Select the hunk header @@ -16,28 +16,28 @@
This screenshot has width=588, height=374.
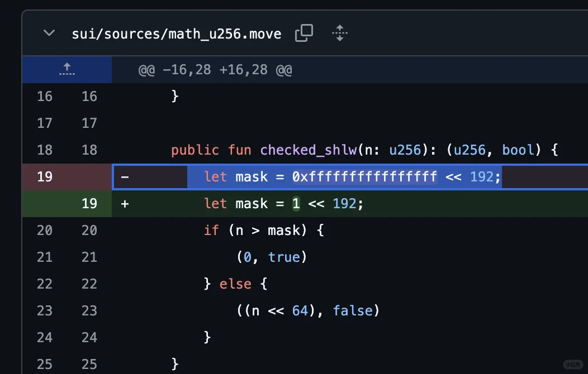pos(215,70)
